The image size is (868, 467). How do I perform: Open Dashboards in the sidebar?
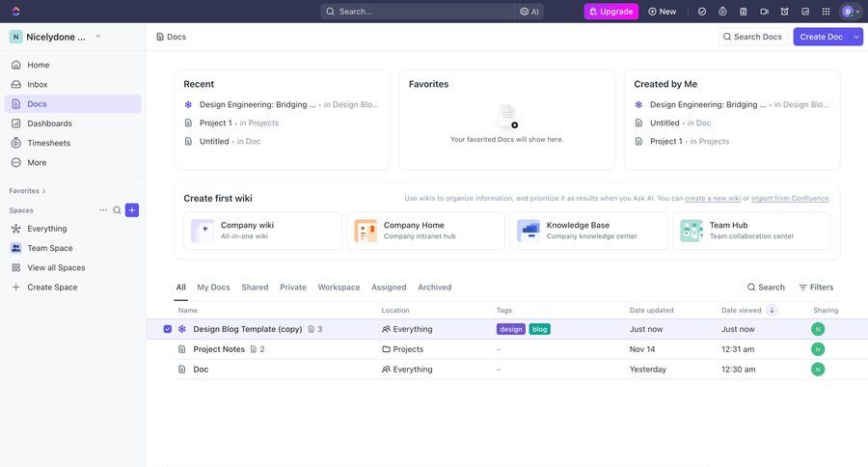pyautogui.click(x=73, y=123)
